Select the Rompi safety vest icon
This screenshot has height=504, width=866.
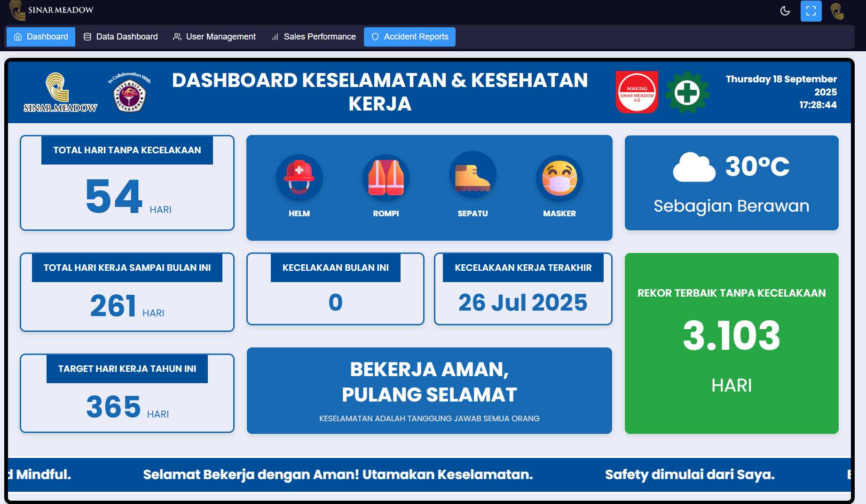pos(386,178)
